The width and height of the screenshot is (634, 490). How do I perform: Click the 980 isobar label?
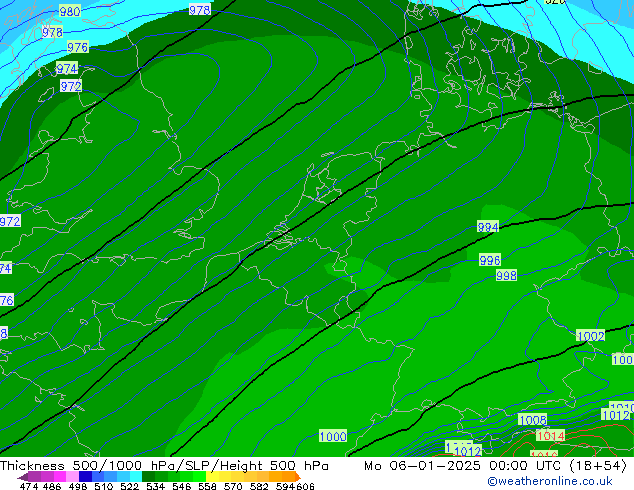pyautogui.click(x=70, y=11)
